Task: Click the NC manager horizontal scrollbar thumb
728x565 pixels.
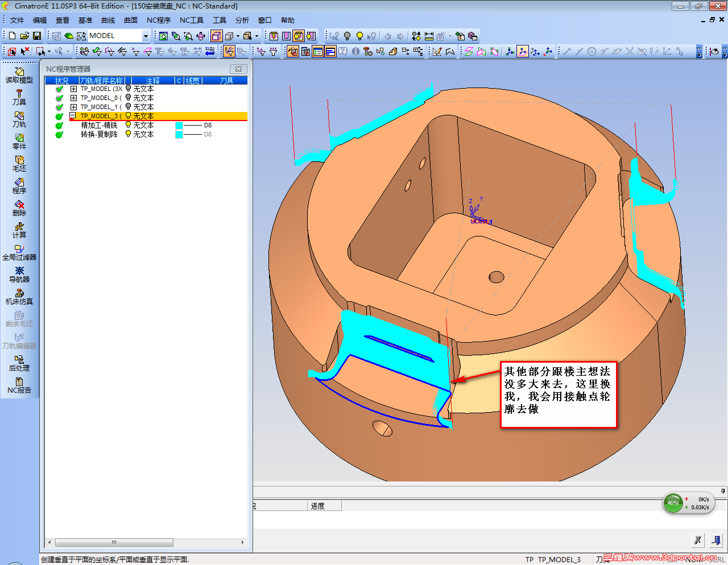Action: (114, 542)
